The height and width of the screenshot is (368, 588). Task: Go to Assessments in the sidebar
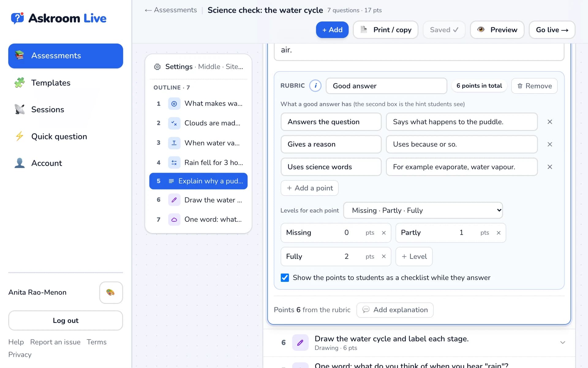[66, 56]
